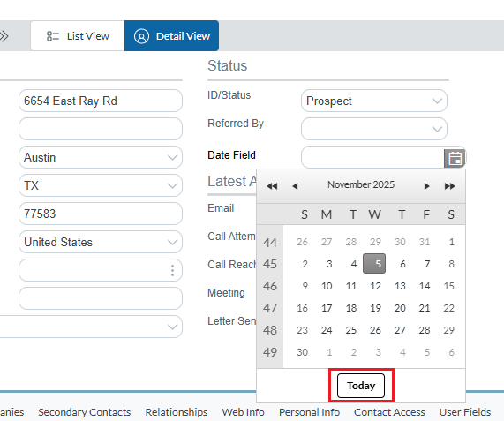Open the Secondary Contacts tab
The image size is (504, 421).
tap(84, 412)
